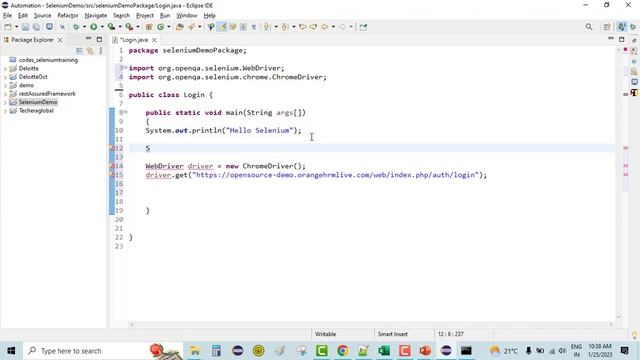This screenshot has width=640, height=360.
Task: Click Smart Insert in status bar
Action: point(393,334)
